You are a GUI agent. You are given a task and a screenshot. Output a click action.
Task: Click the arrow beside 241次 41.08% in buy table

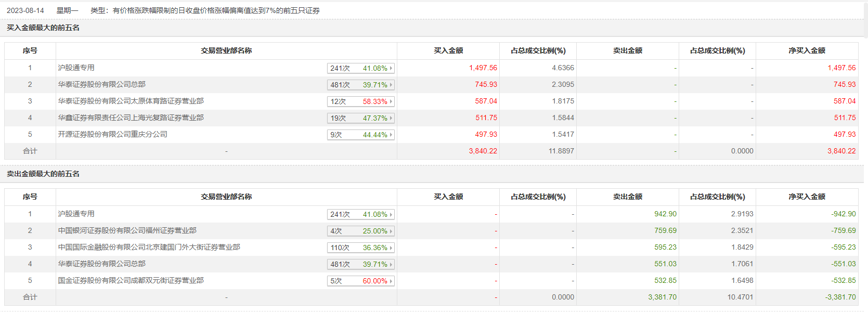[391, 68]
